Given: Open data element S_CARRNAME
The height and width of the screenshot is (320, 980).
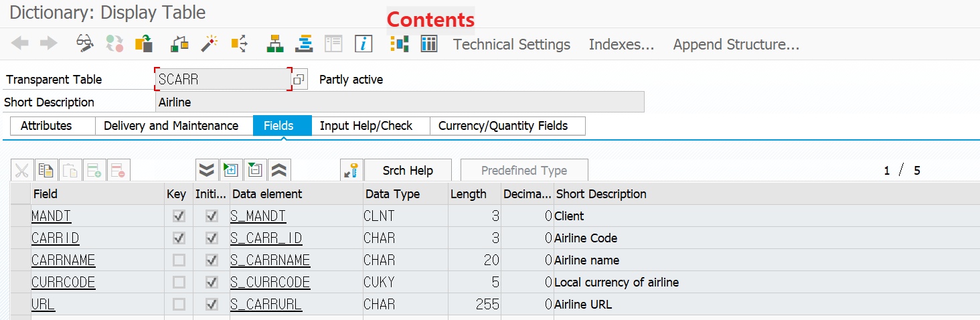Looking at the screenshot, I should [x=270, y=260].
